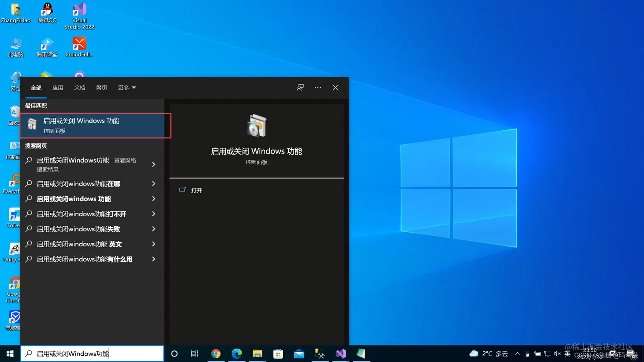Open suggestion 启用或关闭windows功能有什么用
644x362 pixels.
point(92,259)
